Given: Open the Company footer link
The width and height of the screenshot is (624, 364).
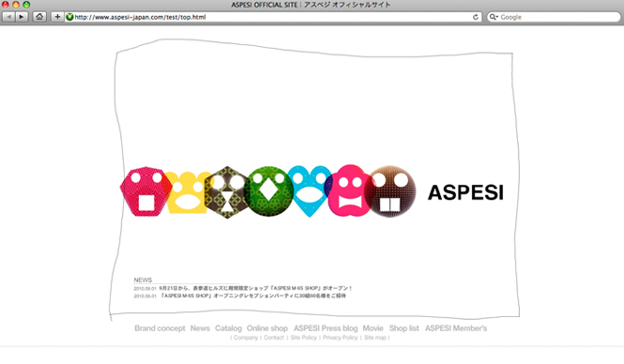Looking at the screenshot, I should click(246, 338).
